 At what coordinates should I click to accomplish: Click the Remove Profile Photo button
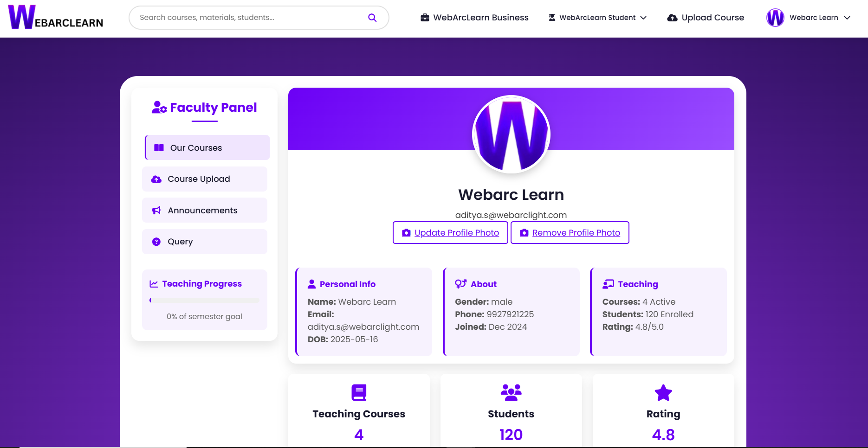pyautogui.click(x=570, y=232)
